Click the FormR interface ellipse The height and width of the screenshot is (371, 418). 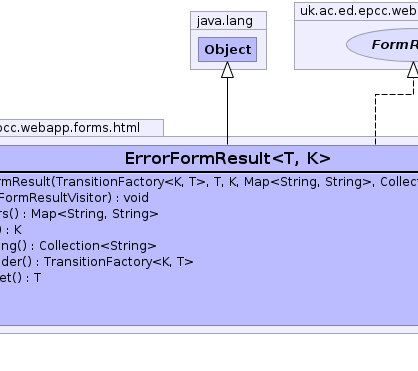(x=382, y=45)
